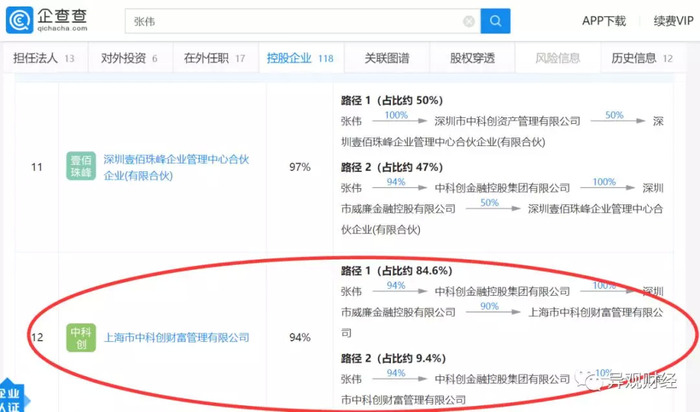Click the 壹佰珠峰 company logo icon
The image size is (700, 412).
pyautogui.click(x=81, y=166)
